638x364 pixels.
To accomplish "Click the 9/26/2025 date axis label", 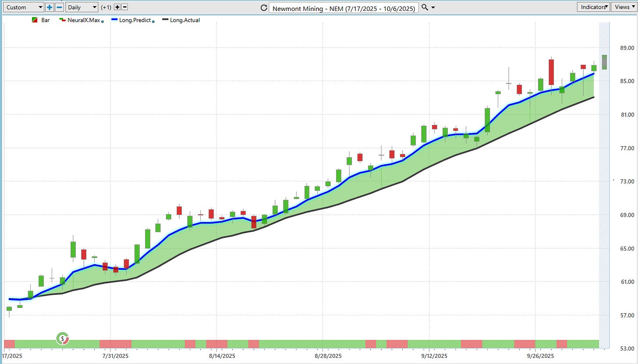I will pos(540,356).
